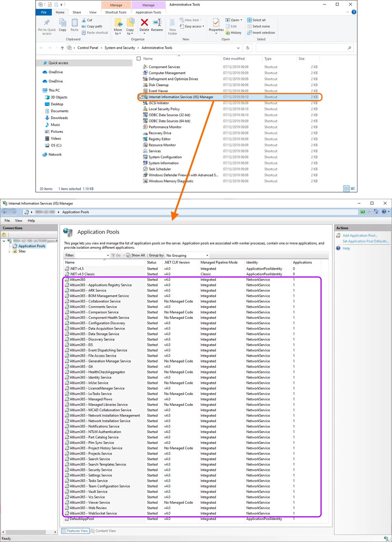The height and width of the screenshot is (542, 392).
Task: Click the Up arrow navigation icon
Action: tap(62, 48)
